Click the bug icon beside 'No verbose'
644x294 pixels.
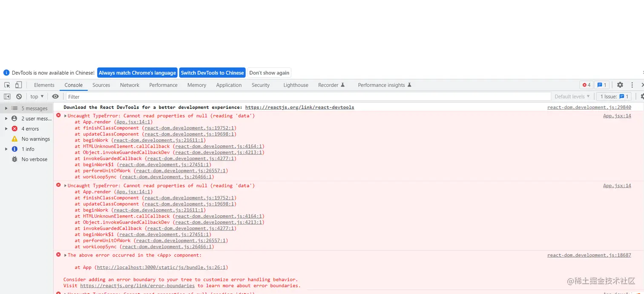(x=14, y=159)
